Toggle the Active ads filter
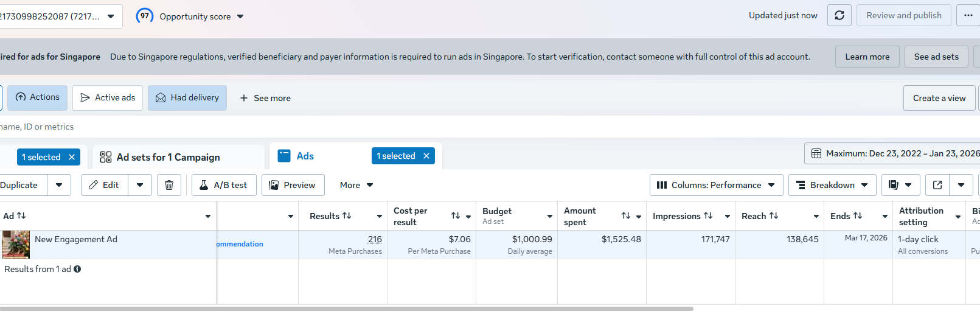The height and width of the screenshot is (314, 980). click(x=108, y=98)
